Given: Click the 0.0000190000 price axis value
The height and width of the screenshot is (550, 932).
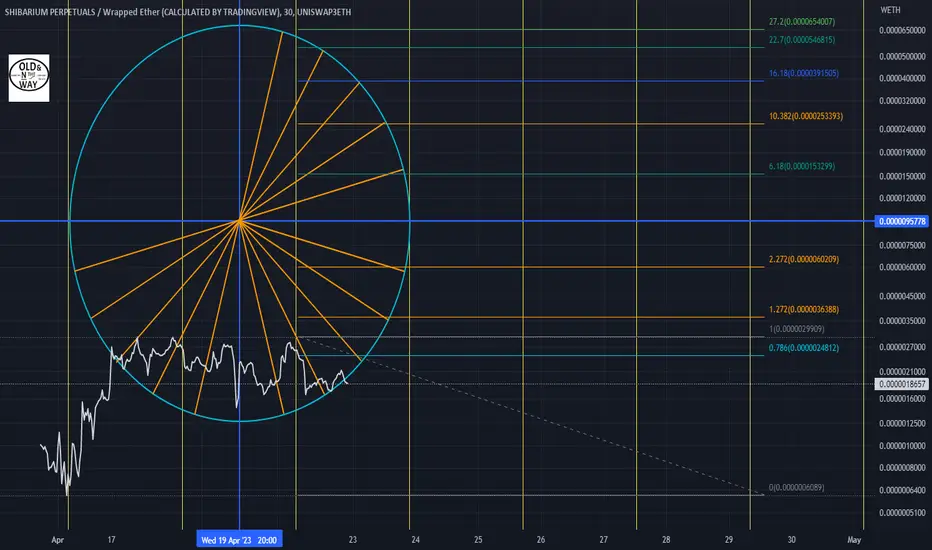Looking at the screenshot, I should [x=902, y=153].
